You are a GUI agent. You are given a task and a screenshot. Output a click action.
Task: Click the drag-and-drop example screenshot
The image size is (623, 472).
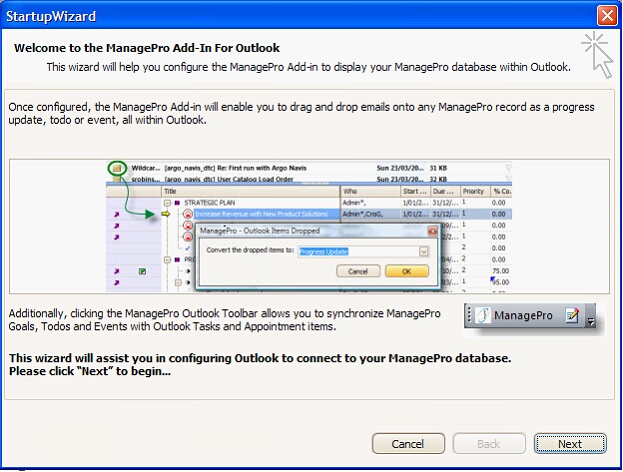click(x=309, y=226)
